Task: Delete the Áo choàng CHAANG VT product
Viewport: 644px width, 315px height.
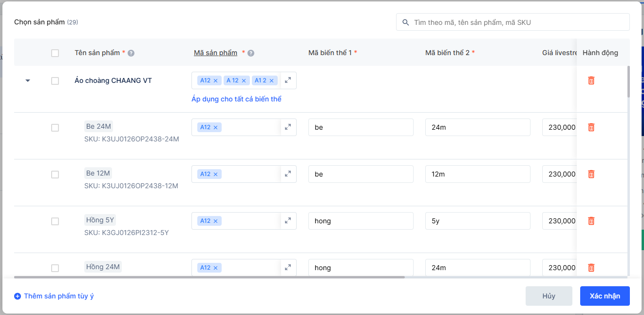Action: 591,80
